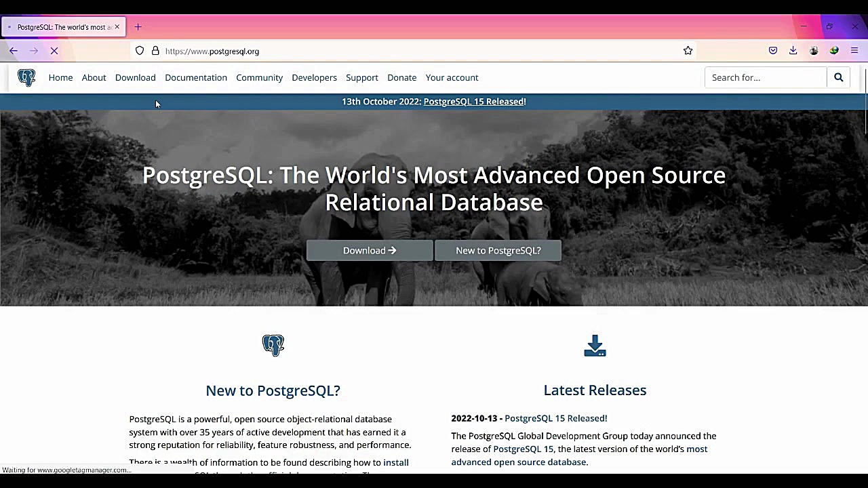Open the Firefox application menu
868x488 pixels.
tap(854, 50)
